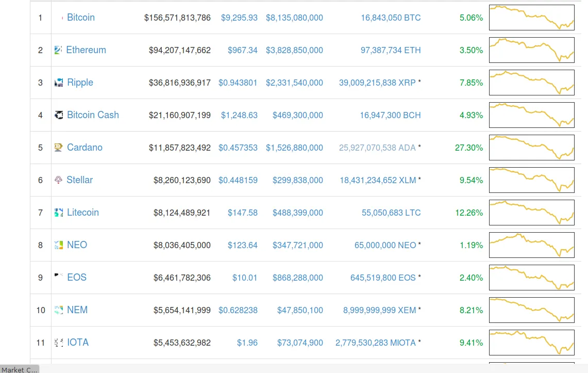Open the EOS coin page link
This screenshot has width=588, height=373.
(76, 278)
